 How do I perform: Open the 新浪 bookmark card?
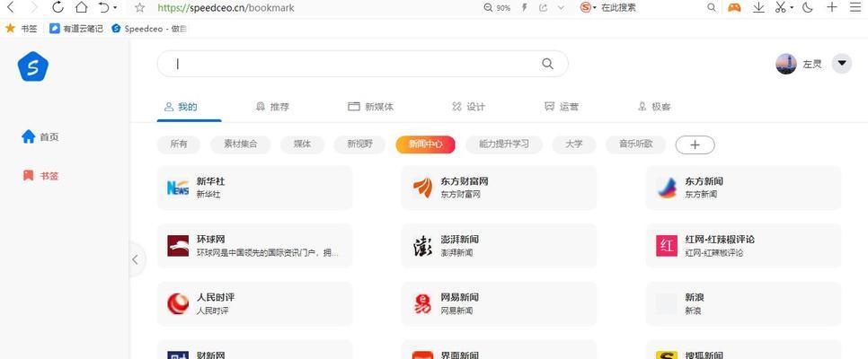point(743,303)
